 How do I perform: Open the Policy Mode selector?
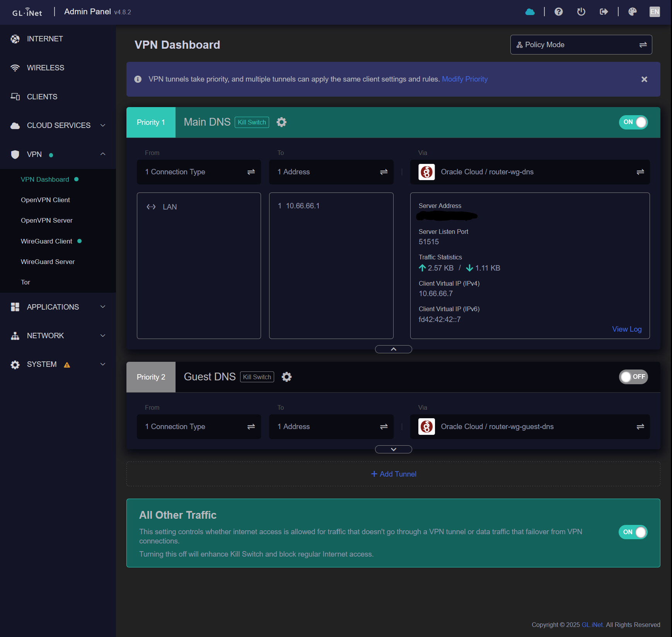[581, 45]
